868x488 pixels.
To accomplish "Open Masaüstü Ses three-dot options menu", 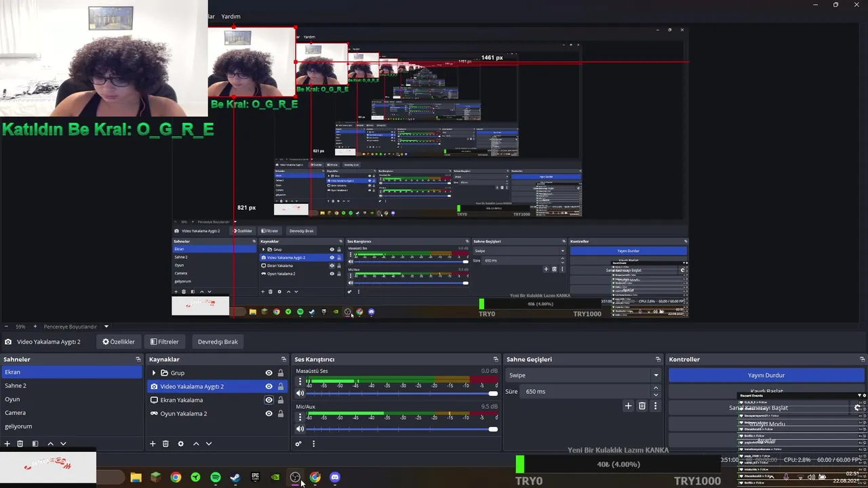I will [x=300, y=382].
